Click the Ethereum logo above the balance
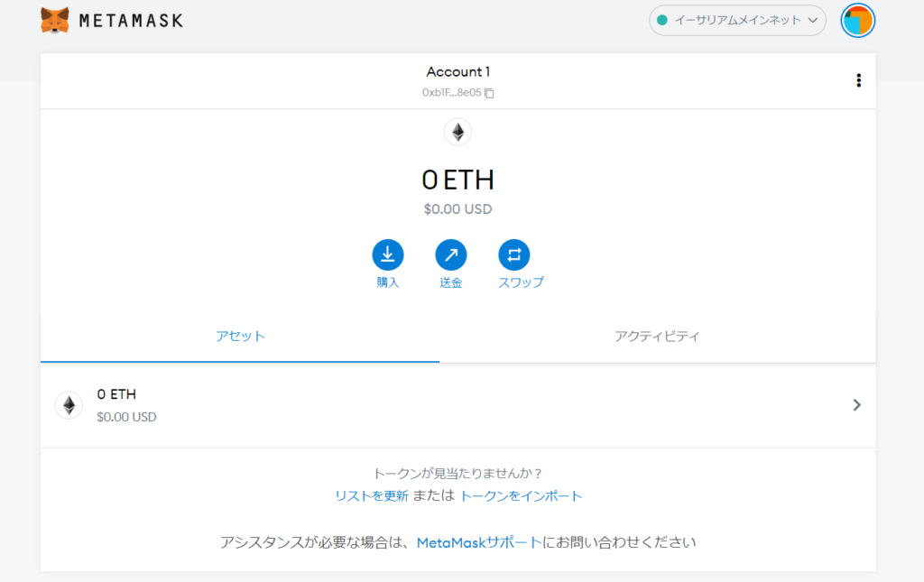 pos(457,132)
